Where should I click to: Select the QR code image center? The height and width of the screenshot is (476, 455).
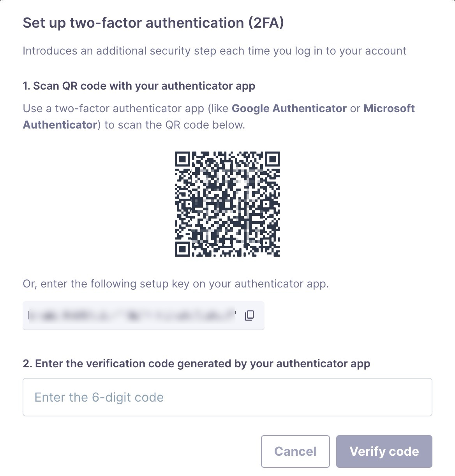click(x=227, y=204)
